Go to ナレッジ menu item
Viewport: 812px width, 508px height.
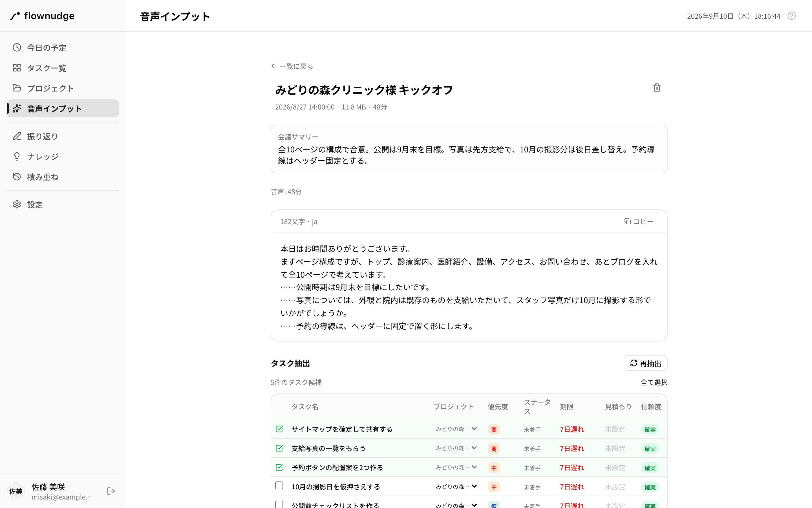pos(63,157)
